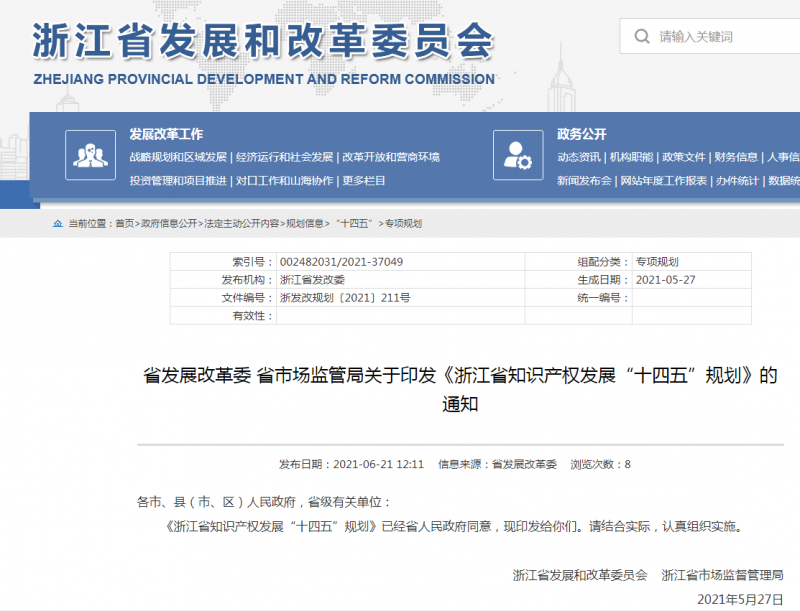This screenshot has width=800, height=611.
Task: Go to 投资管理和项目推进 section
Action: coord(178,181)
